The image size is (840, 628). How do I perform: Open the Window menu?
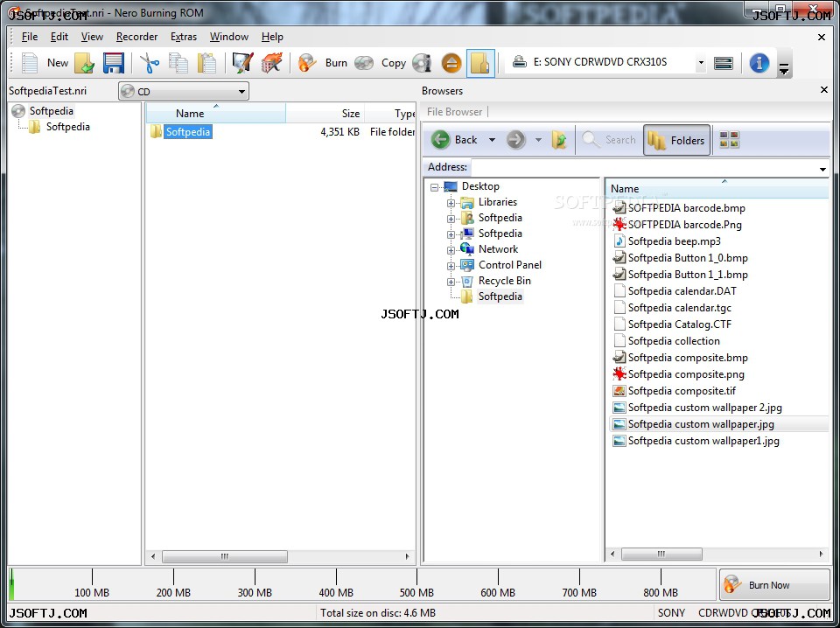pos(229,37)
